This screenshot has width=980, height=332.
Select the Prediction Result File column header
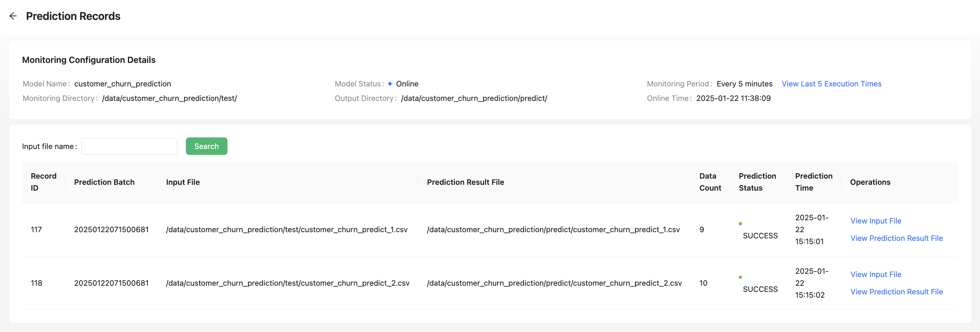465,182
